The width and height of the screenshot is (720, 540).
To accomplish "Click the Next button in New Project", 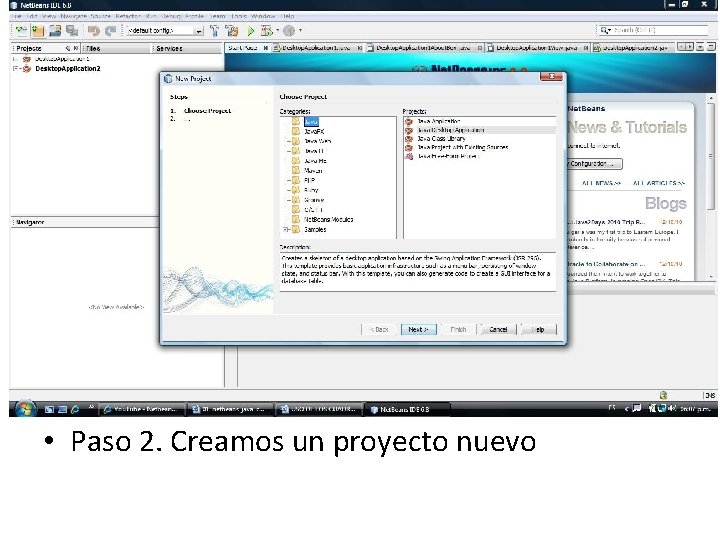I will 418,330.
